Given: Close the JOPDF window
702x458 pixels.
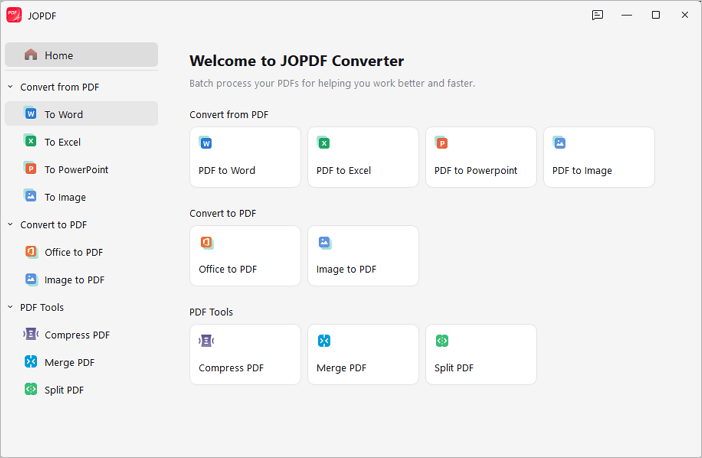Looking at the screenshot, I should [x=685, y=15].
